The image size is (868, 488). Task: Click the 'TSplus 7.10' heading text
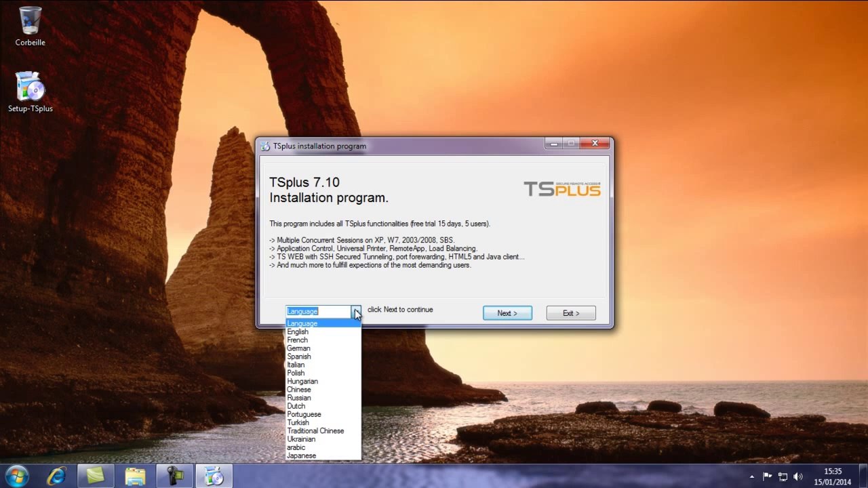(304, 182)
